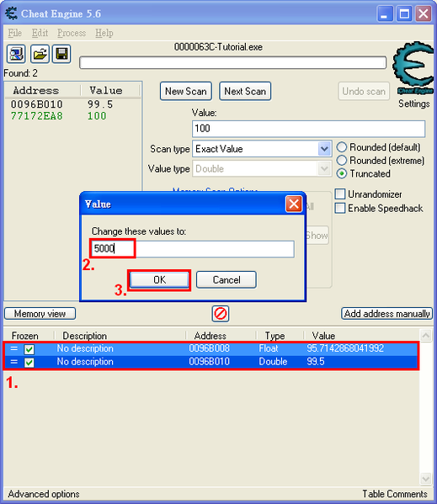Click the New Scan button

point(186,91)
